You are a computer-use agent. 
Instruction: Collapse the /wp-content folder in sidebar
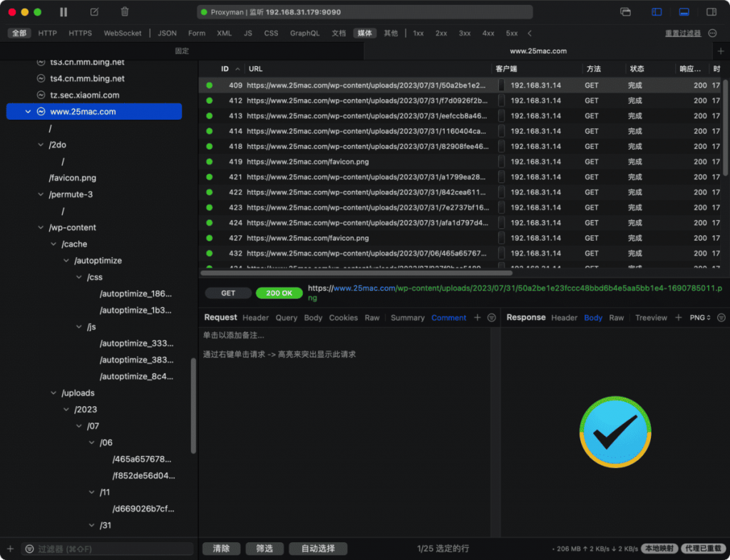tap(41, 228)
